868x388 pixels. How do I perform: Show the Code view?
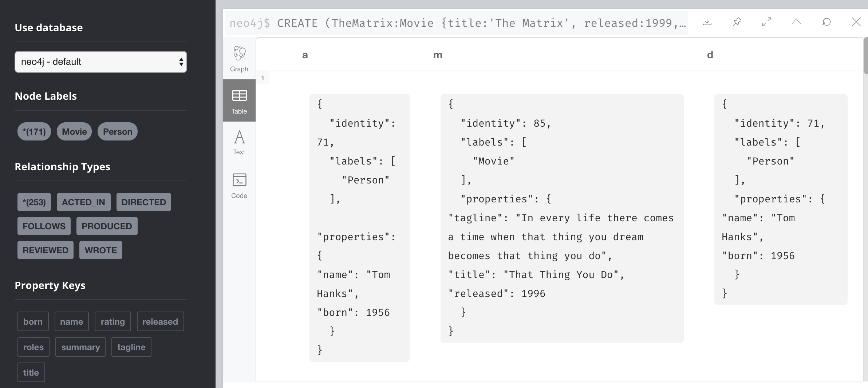click(239, 186)
